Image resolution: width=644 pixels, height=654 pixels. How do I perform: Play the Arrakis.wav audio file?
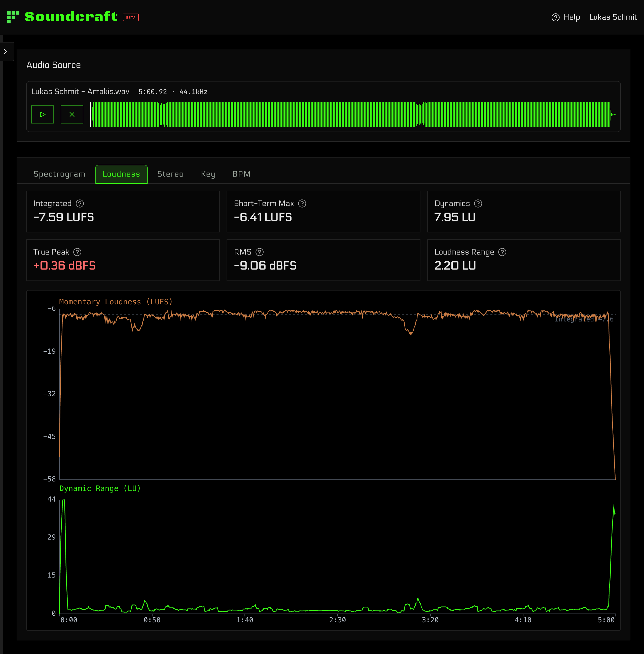[42, 115]
